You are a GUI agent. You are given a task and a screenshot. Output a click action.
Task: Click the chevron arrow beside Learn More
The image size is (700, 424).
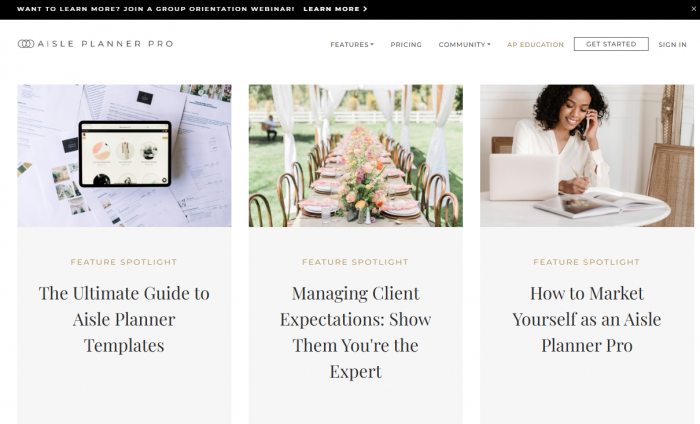(x=365, y=9)
